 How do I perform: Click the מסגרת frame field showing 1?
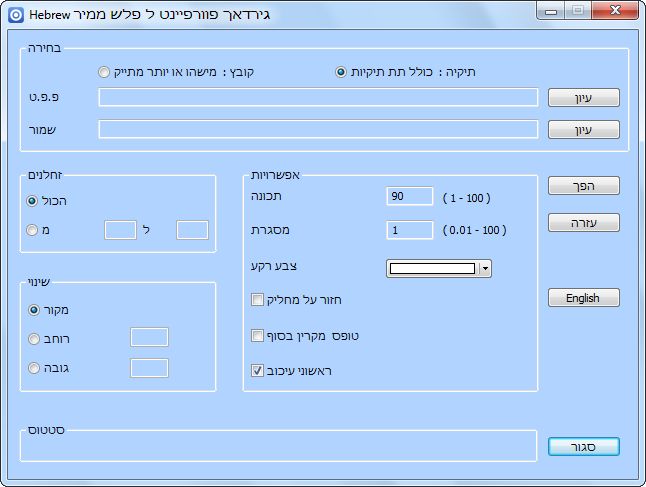[410, 230]
